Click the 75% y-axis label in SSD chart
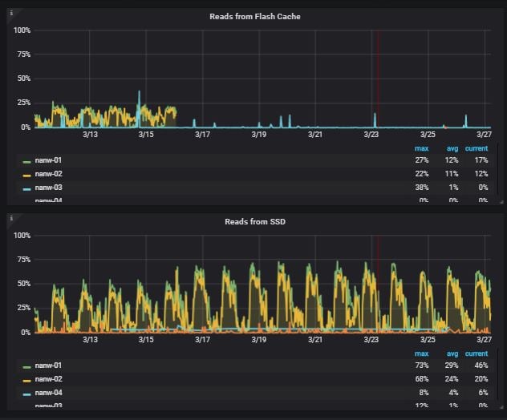The height and width of the screenshot is (420, 507). click(23, 260)
